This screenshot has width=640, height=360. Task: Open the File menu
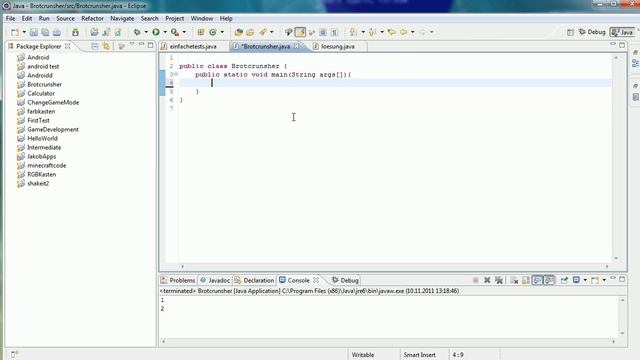(10, 18)
